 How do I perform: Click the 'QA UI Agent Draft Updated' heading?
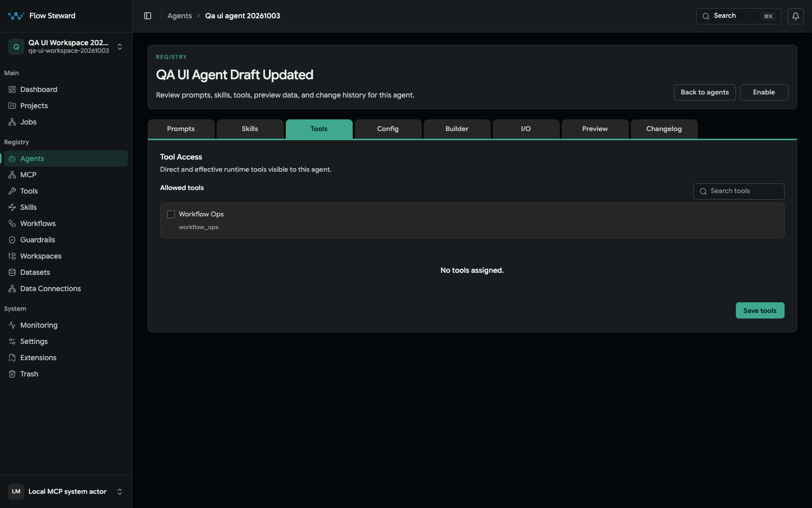234,75
